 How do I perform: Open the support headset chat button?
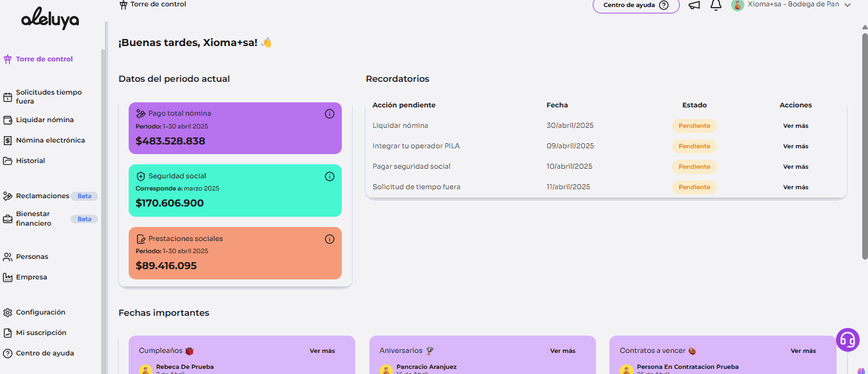(x=848, y=339)
